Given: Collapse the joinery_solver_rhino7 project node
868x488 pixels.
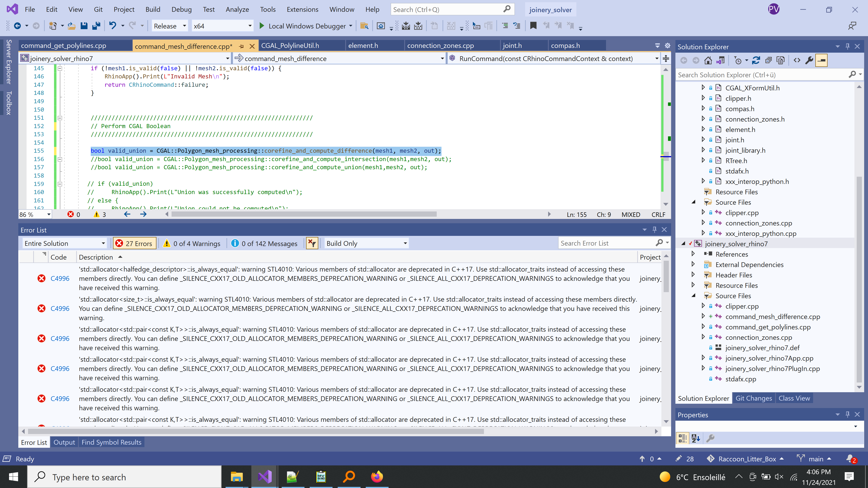Looking at the screenshot, I should tap(683, 244).
